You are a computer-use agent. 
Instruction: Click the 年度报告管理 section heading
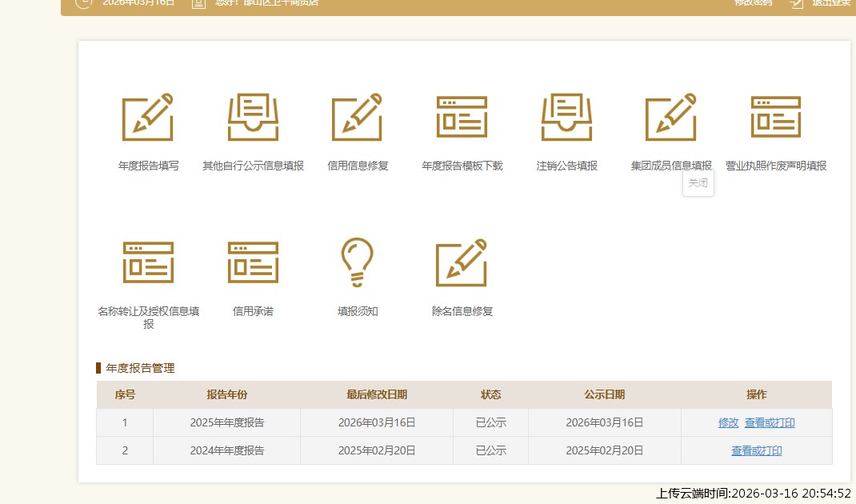coord(140,368)
